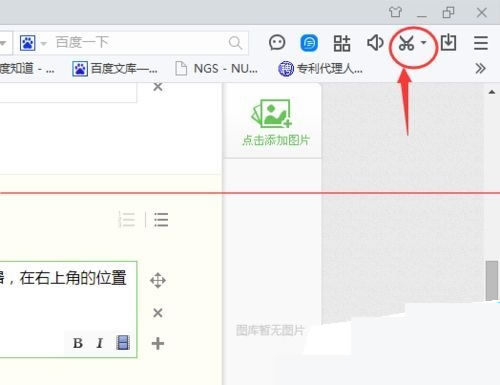
Task: Open the downloads manager icon
Action: pyautogui.click(x=448, y=42)
